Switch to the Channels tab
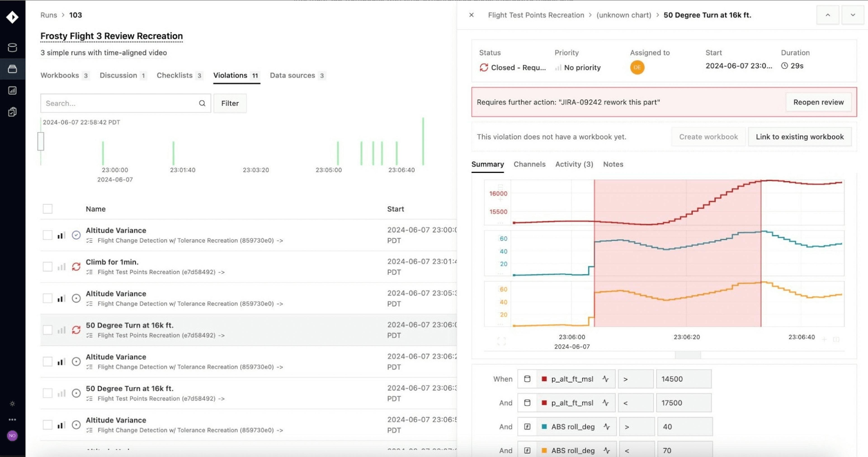Viewport: 868px width, 457px height. click(529, 164)
